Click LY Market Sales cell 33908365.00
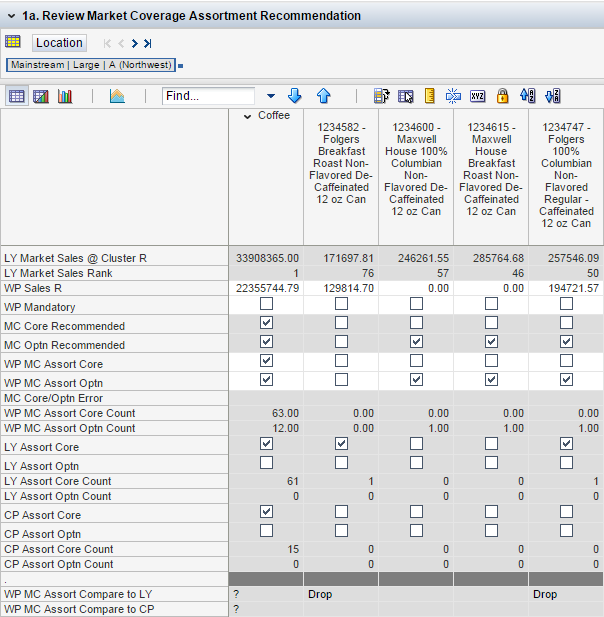The height and width of the screenshot is (617, 604). pyautogui.click(x=266, y=258)
